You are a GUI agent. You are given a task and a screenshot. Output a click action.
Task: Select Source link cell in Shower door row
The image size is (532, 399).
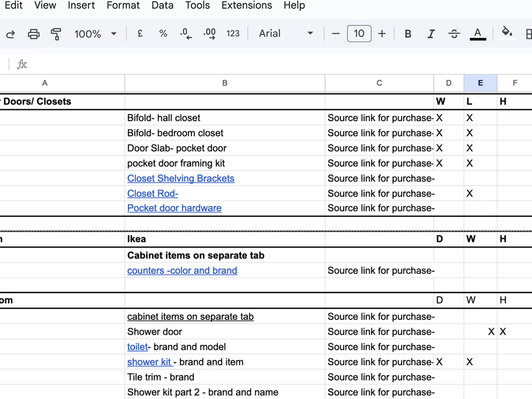tap(379, 331)
